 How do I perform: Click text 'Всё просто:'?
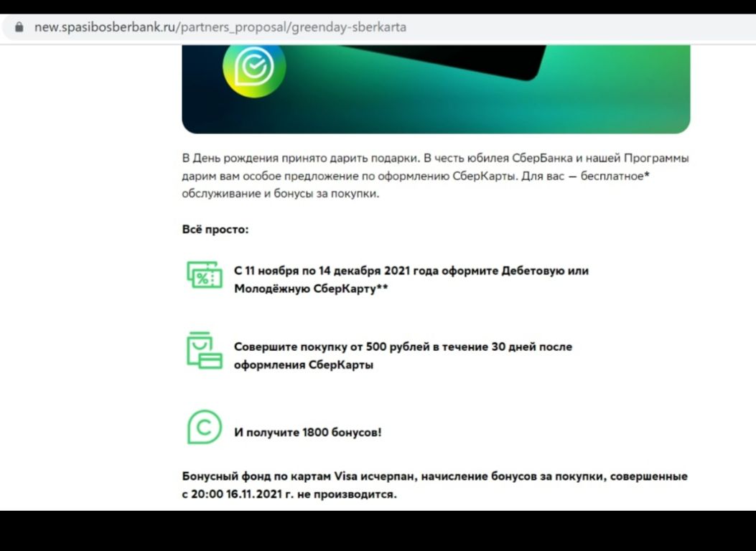[x=215, y=230]
